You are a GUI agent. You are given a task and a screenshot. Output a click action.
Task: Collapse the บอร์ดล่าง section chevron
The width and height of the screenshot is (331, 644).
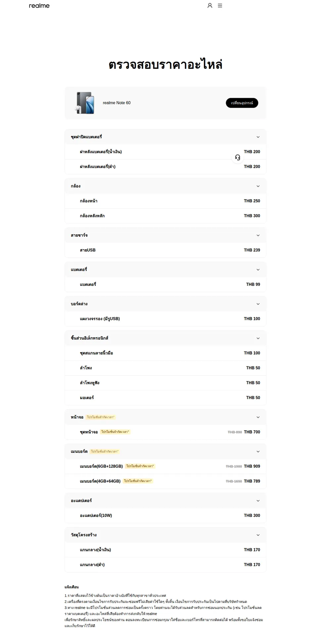(258, 304)
